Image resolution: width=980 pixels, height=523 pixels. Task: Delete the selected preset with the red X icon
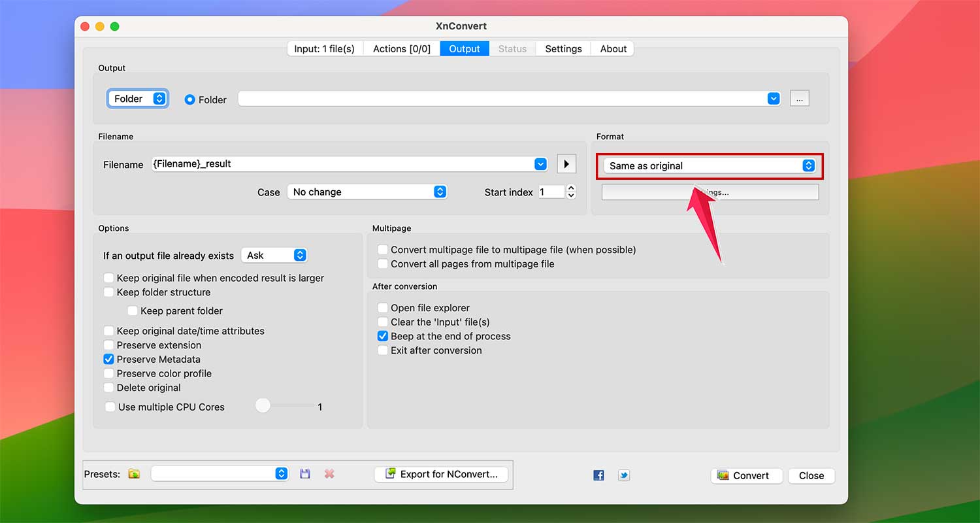(329, 473)
